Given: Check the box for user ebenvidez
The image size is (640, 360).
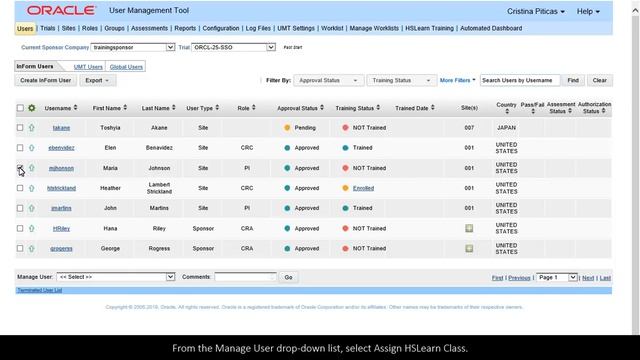Looking at the screenshot, I should (x=20, y=147).
